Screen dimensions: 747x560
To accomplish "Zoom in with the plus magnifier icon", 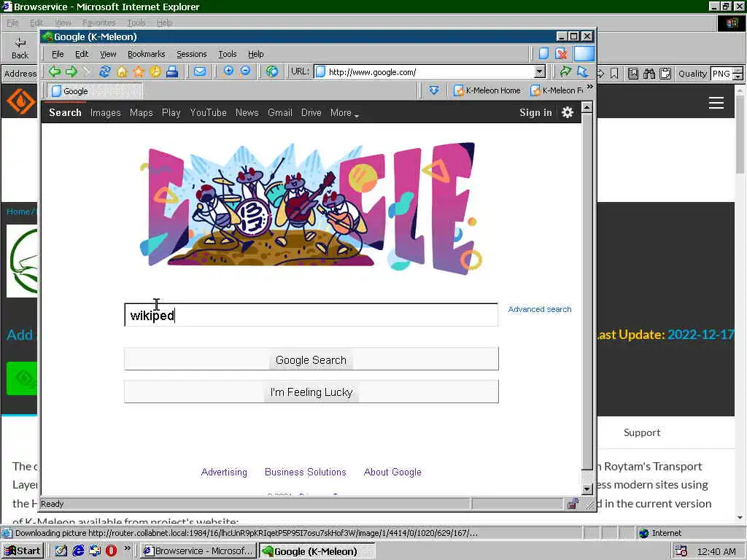I will pos(228,72).
